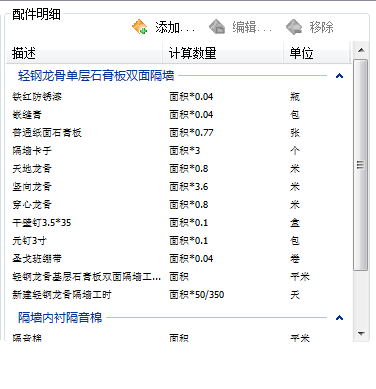This screenshot has height=389, width=376.
Task: Sort by the 计算数量 column header
Action: point(223,53)
